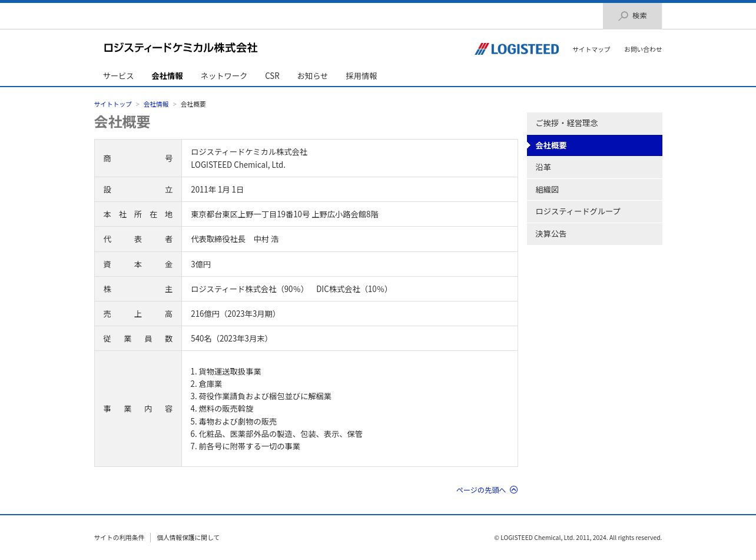Viewport: 756px width, 560px height.
Task: Click the text LOGISTEED Chemical, Ltd. in the table
Action: tap(238, 165)
